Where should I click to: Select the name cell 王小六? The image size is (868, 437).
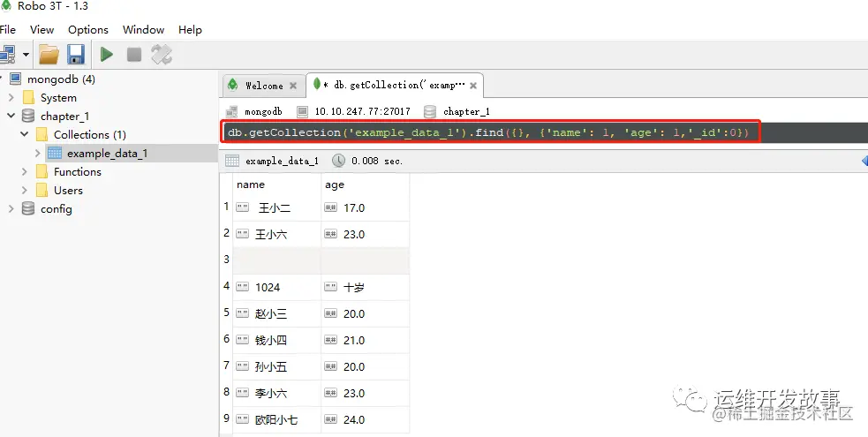coord(276,235)
